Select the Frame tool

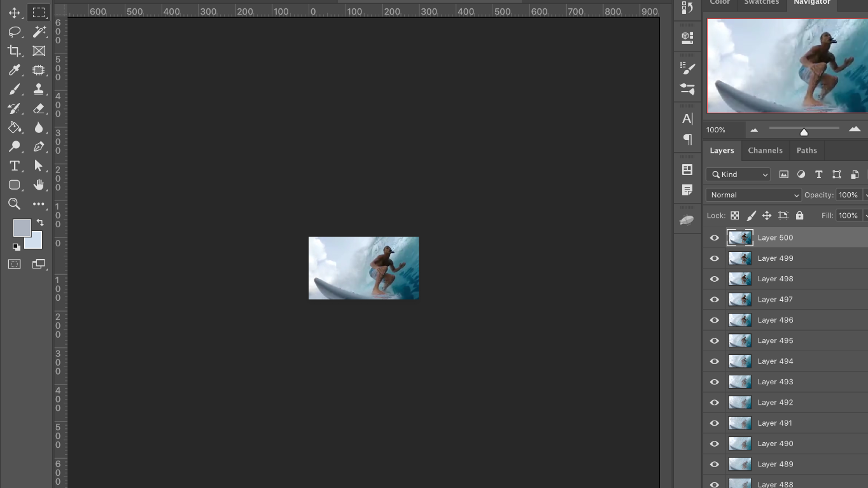pos(39,51)
